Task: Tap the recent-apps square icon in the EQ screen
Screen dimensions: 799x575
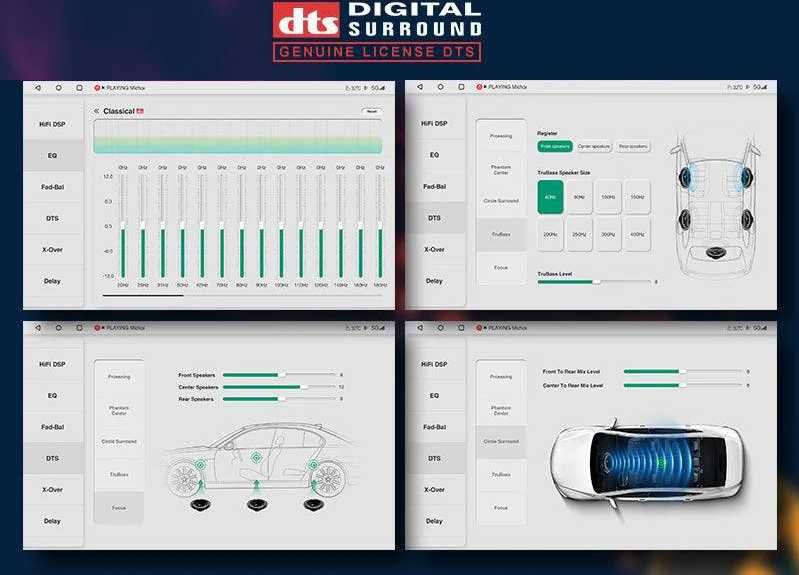Action: (x=79, y=88)
